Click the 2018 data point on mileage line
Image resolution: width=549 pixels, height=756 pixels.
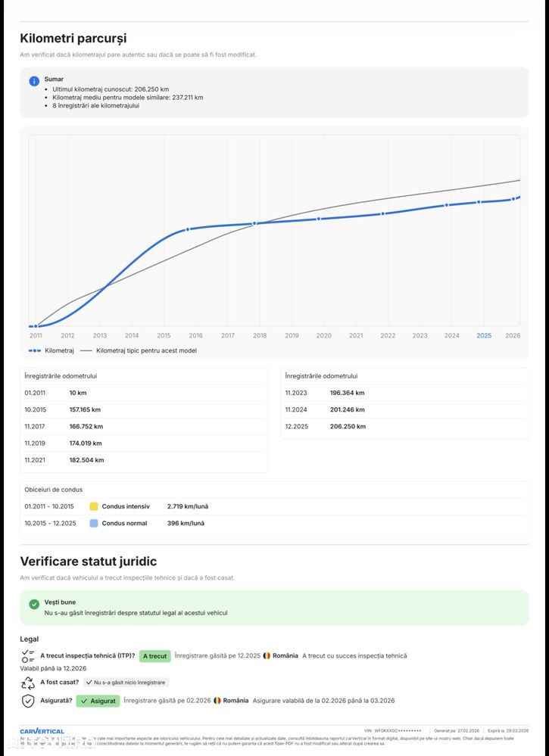click(254, 223)
